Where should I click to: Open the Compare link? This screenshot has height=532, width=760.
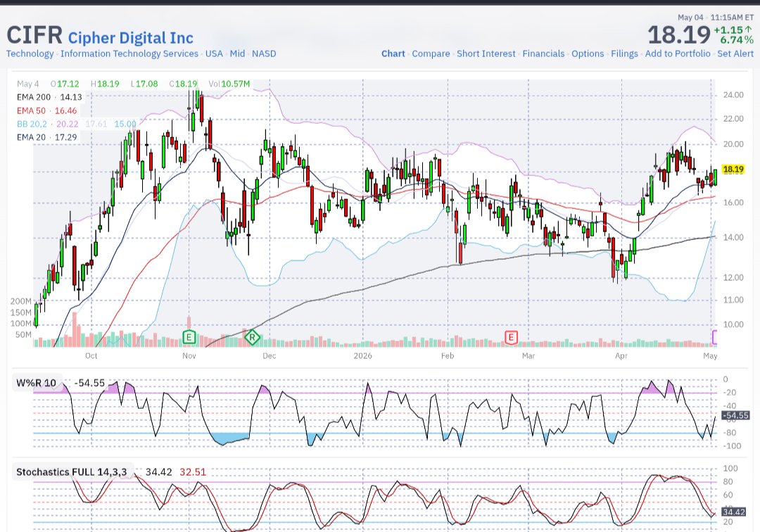tap(431, 53)
